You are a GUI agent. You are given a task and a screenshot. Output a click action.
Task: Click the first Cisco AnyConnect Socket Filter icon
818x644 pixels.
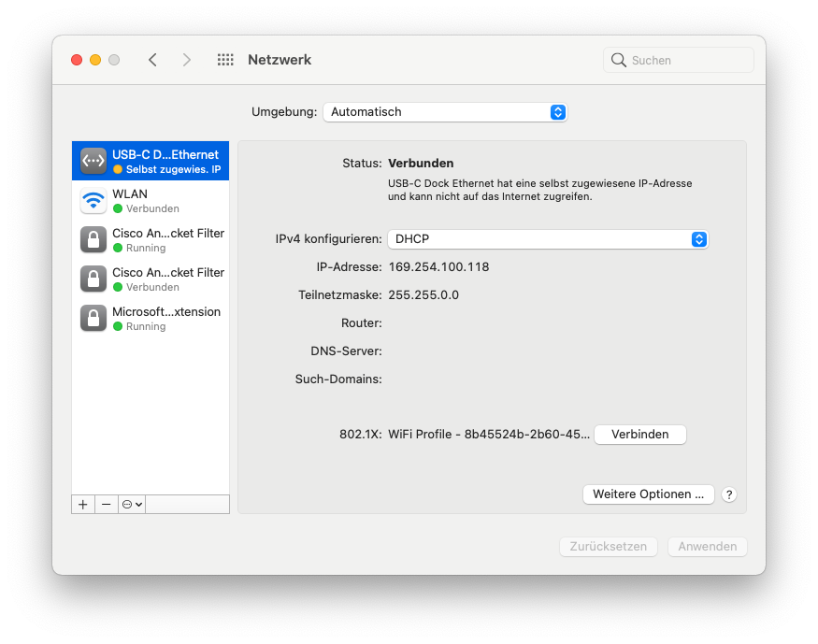click(93, 239)
